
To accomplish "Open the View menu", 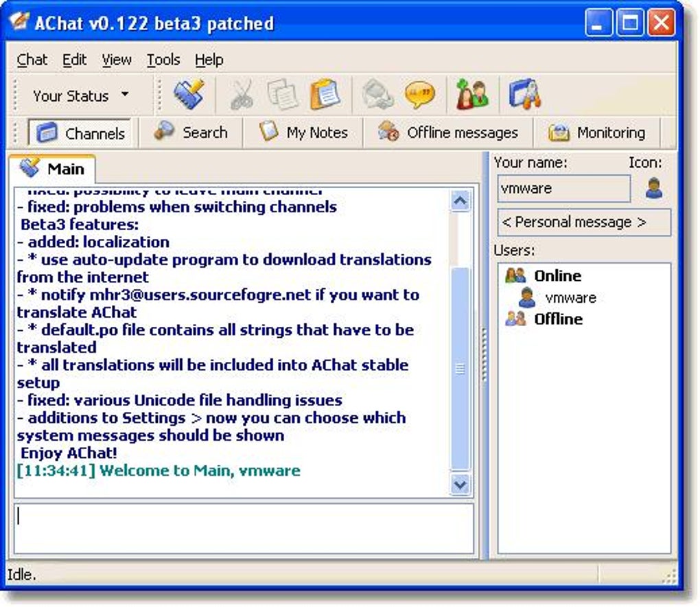I will (117, 60).
